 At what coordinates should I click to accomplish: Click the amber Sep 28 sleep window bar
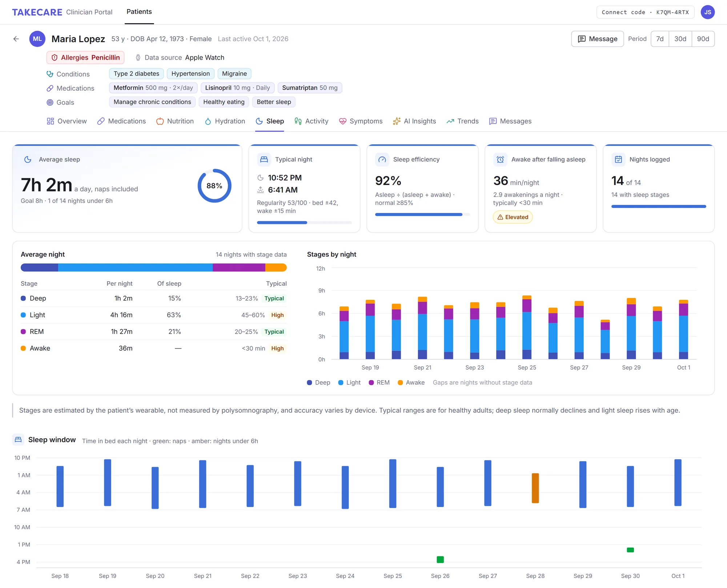tap(535, 488)
